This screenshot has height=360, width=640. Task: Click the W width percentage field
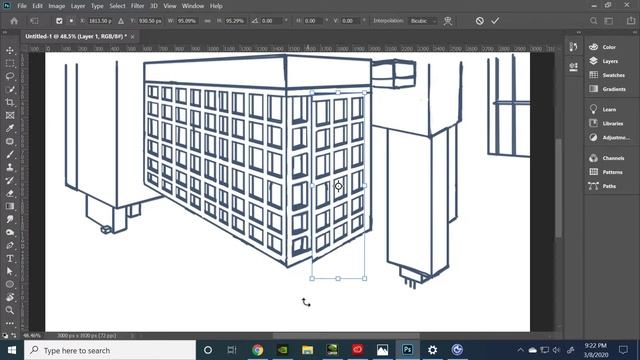(x=188, y=21)
